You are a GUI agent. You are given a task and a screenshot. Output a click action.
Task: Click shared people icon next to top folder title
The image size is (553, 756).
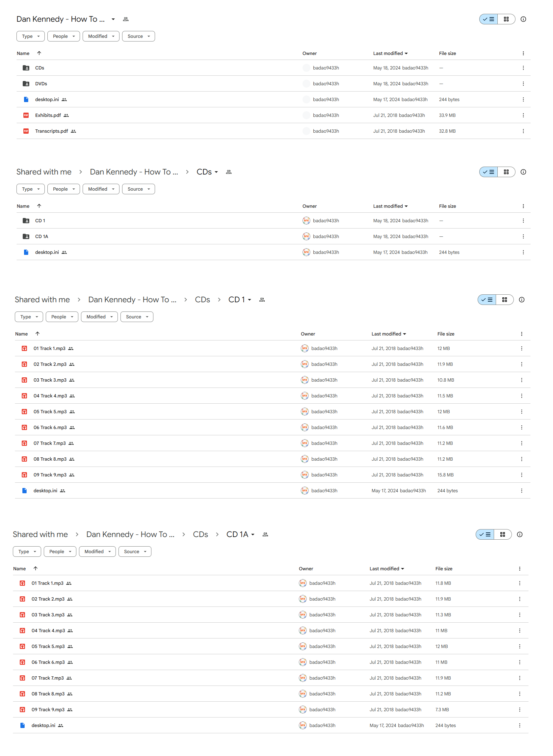click(x=125, y=19)
